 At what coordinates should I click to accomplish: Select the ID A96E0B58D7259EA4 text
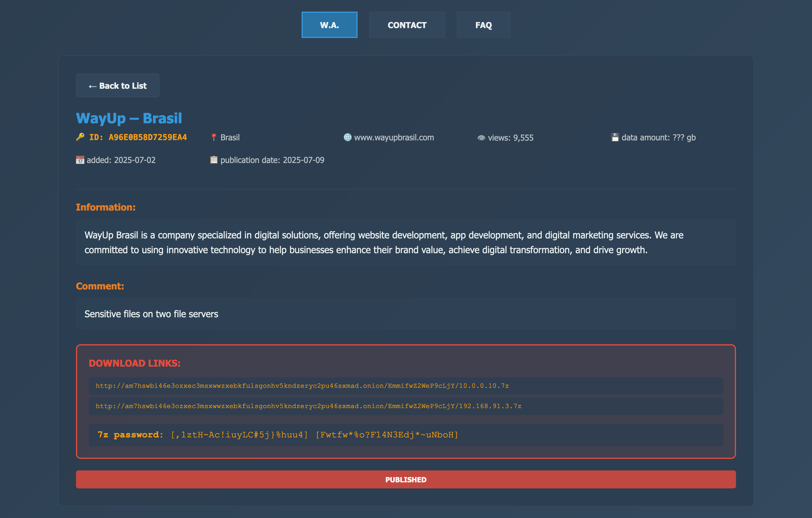coord(138,137)
